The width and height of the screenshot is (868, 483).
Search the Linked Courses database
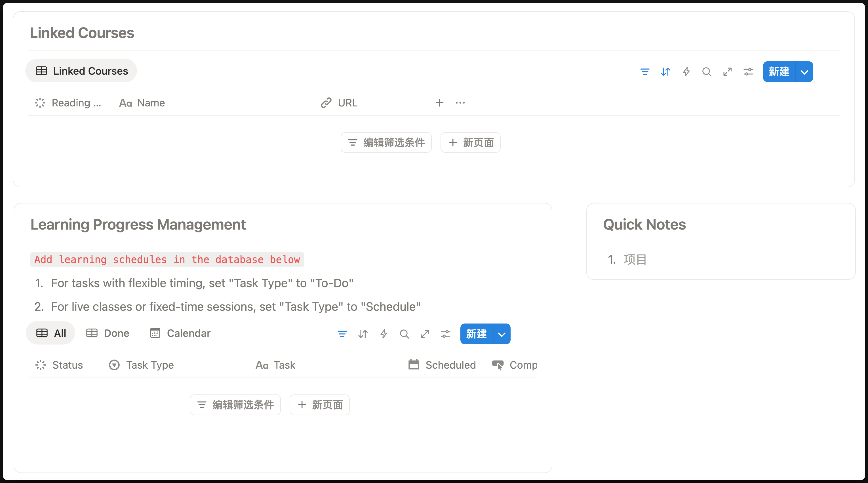coord(707,72)
